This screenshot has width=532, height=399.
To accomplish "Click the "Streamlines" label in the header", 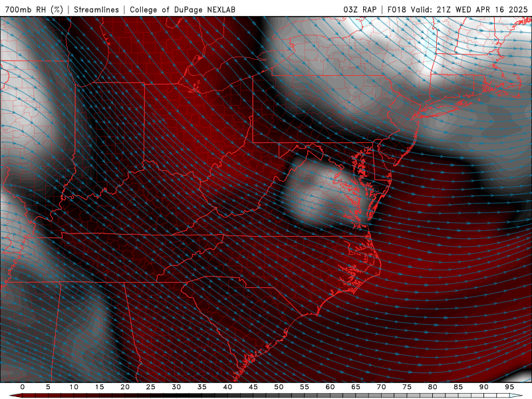I will (96, 9).
